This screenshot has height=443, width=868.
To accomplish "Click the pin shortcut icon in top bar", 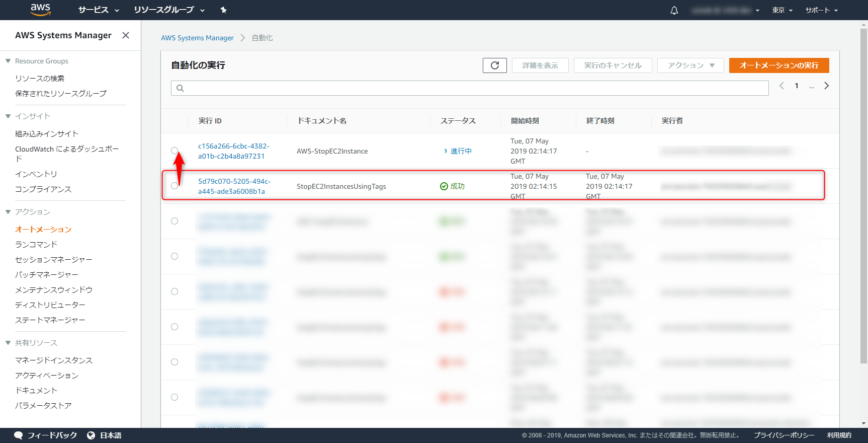I will click(x=224, y=10).
